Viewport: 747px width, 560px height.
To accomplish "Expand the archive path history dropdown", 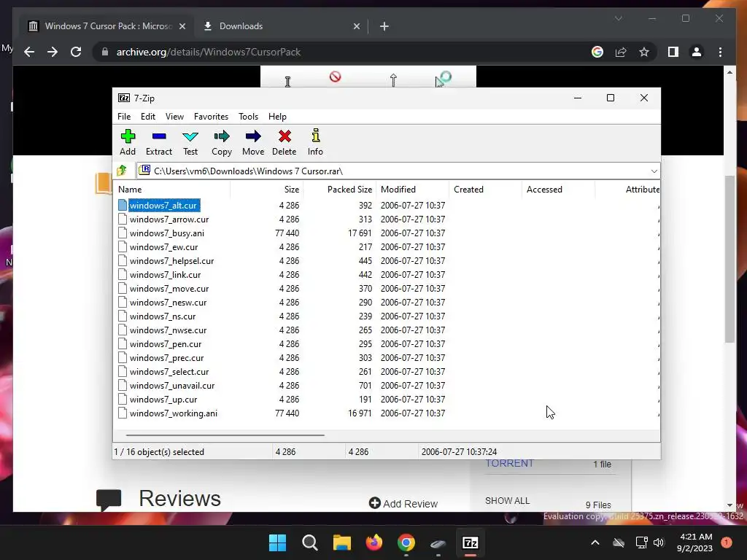I will click(654, 171).
